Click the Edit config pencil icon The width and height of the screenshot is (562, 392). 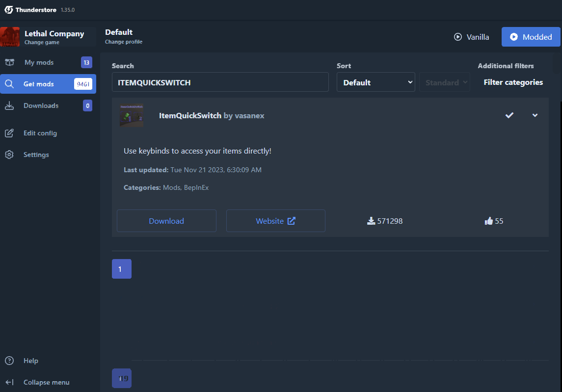point(9,133)
